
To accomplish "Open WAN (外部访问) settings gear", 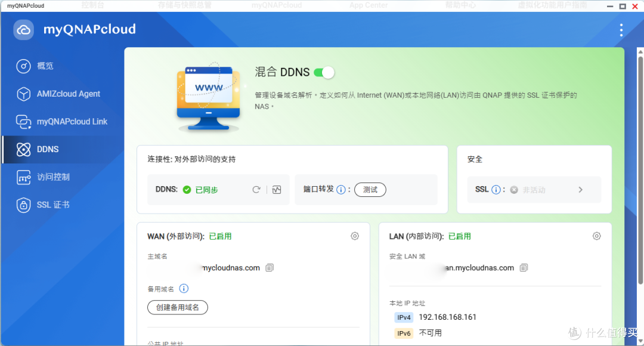I will [x=355, y=236].
